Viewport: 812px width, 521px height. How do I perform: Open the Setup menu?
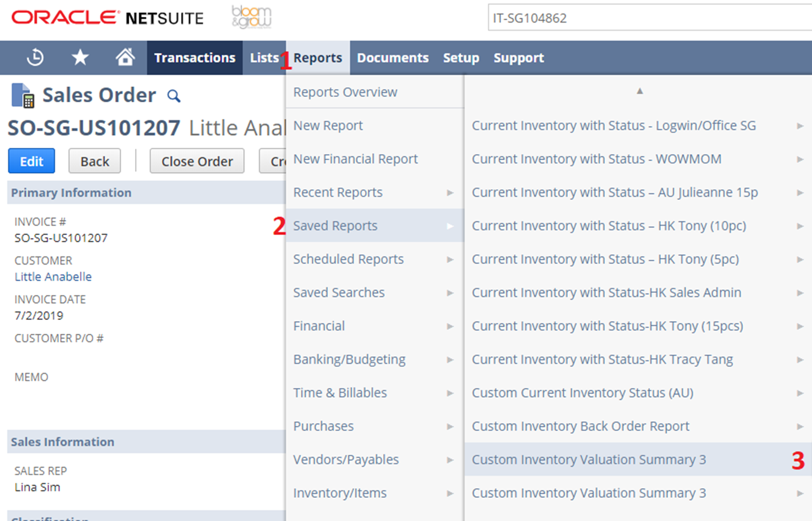[x=461, y=58]
